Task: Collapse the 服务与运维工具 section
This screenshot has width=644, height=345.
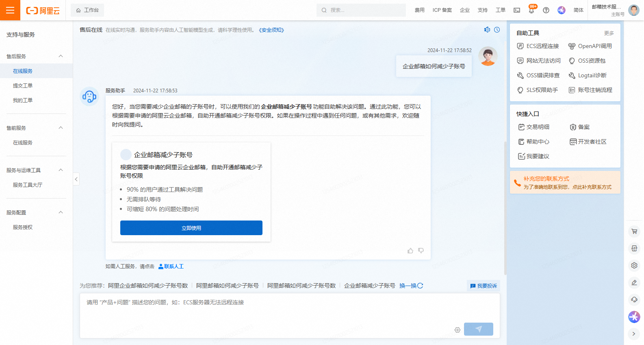Action: pyautogui.click(x=61, y=170)
